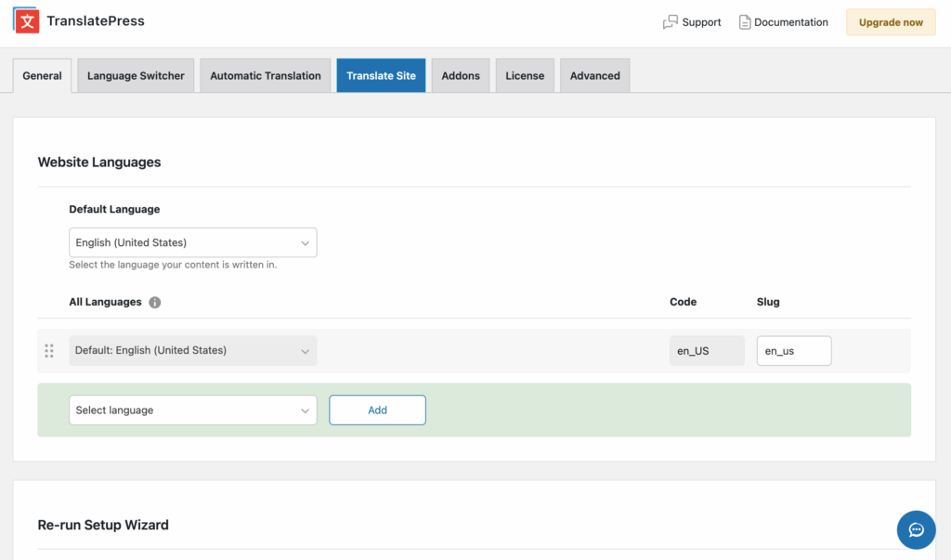Click the en_US Code field
951x560 pixels.
707,351
